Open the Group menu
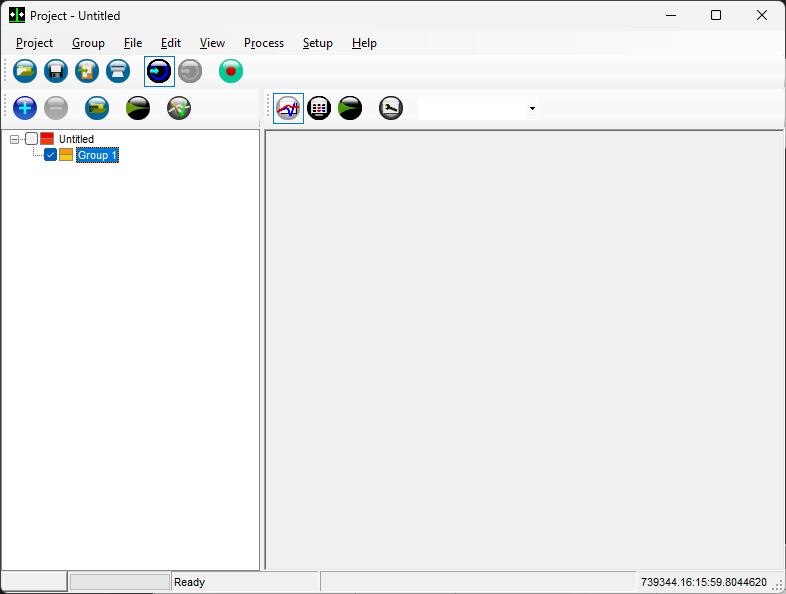Image resolution: width=786 pixels, height=594 pixels. pyautogui.click(x=88, y=43)
